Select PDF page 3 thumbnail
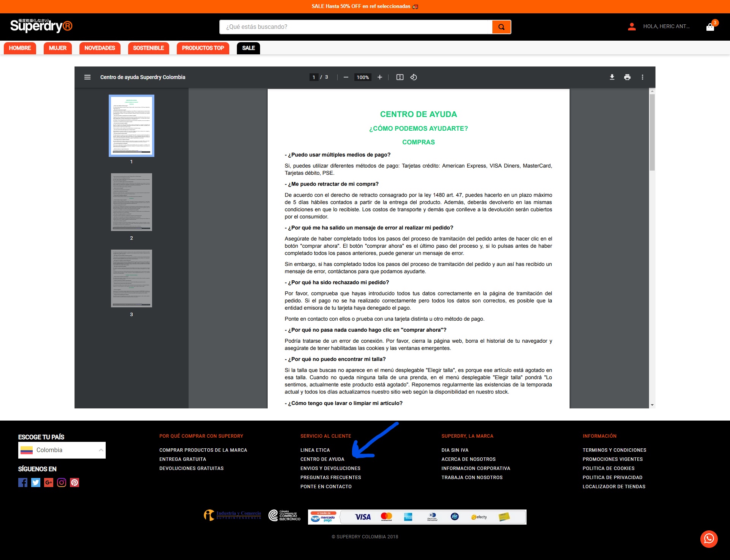 click(132, 278)
